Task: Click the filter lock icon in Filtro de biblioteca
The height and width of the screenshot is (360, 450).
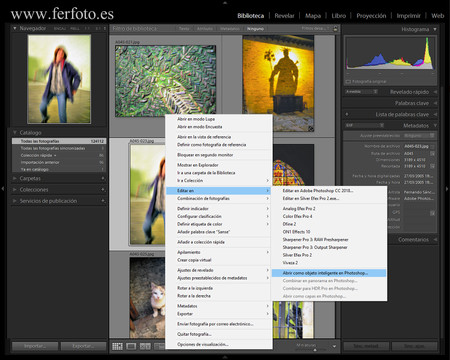Action: pos(336,29)
